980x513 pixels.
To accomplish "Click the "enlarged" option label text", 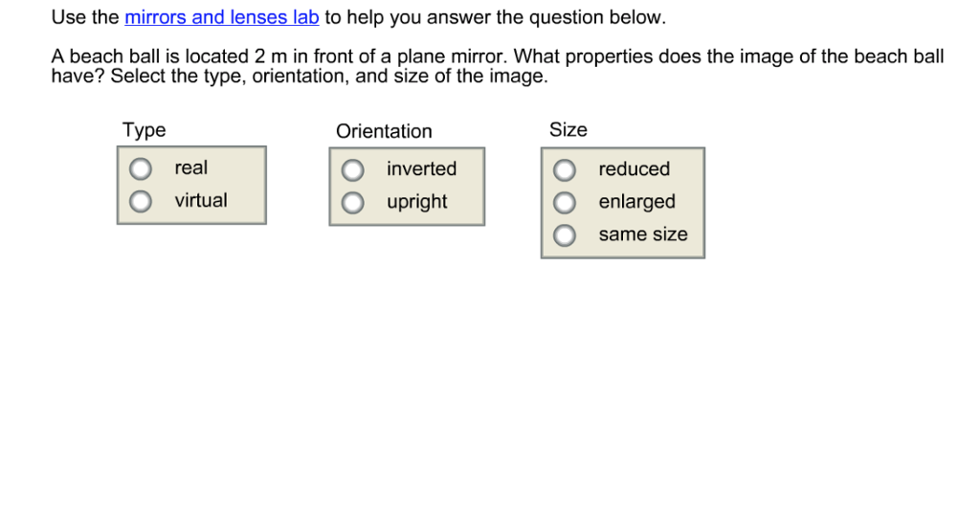I will click(636, 202).
